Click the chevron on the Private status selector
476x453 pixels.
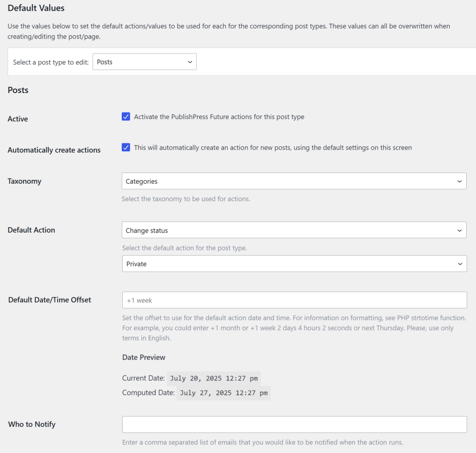tap(459, 264)
